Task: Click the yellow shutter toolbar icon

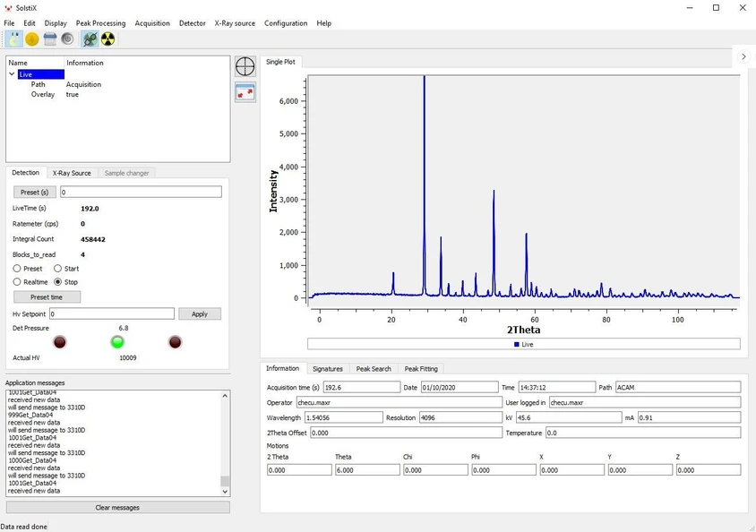Action: point(30,39)
